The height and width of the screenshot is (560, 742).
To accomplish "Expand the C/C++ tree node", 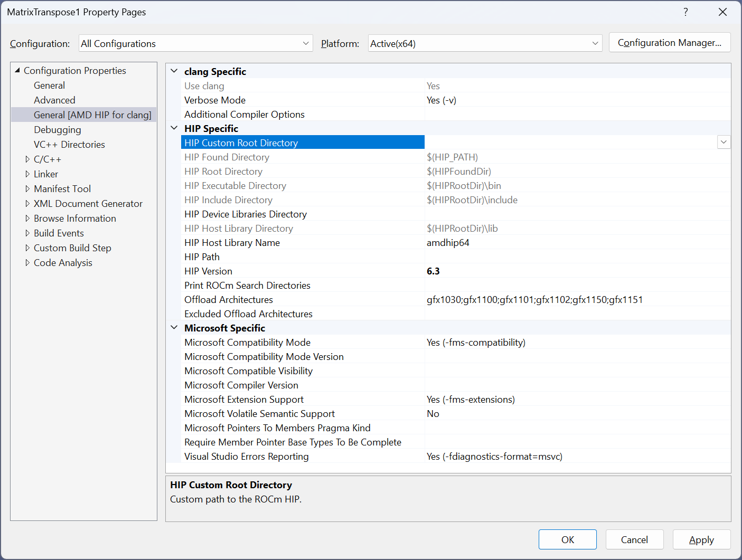I will click(x=27, y=159).
